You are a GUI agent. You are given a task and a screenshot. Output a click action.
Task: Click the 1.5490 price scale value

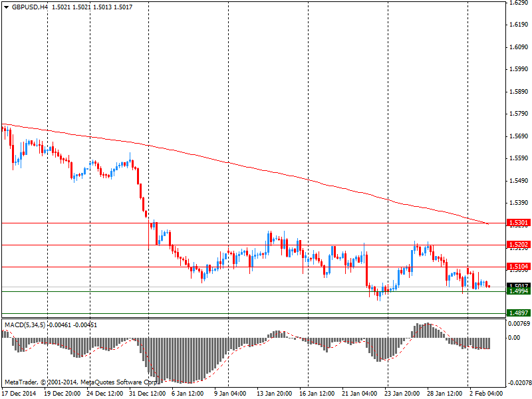point(519,180)
